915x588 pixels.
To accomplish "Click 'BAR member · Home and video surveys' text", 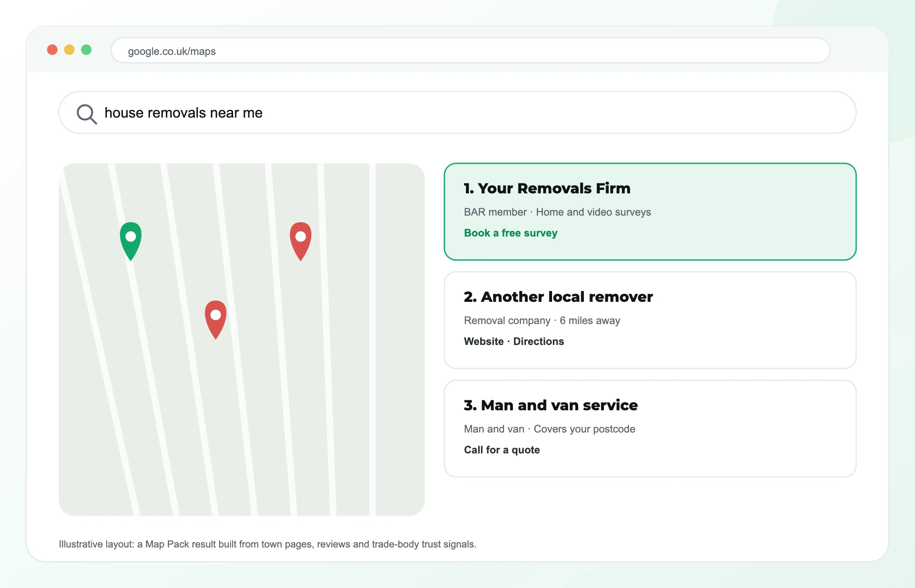I will [557, 212].
